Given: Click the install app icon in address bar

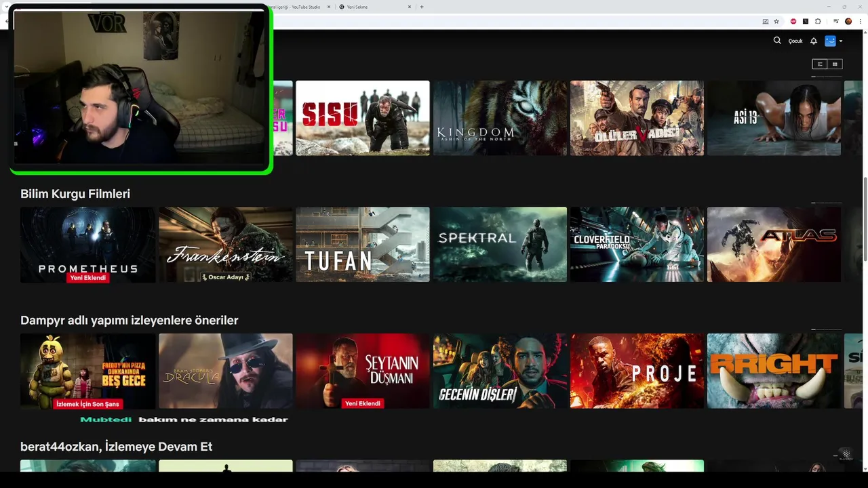Looking at the screenshot, I should pyautogui.click(x=766, y=21).
